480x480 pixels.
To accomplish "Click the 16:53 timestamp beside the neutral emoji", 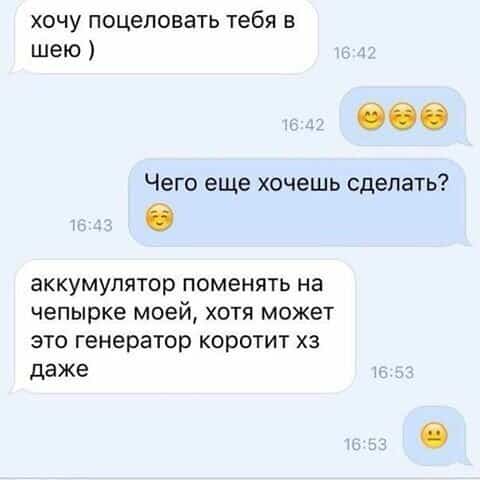I will [365, 444].
